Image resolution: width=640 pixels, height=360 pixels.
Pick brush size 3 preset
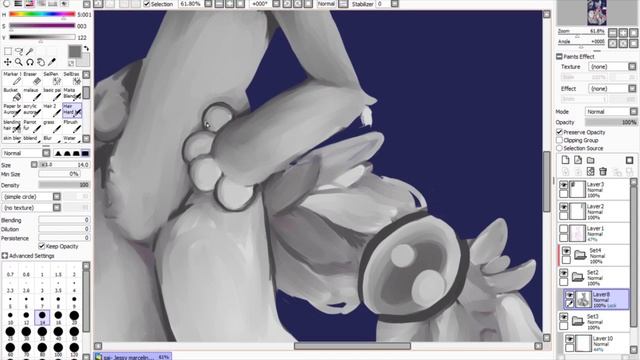pyautogui.click(x=42, y=286)
